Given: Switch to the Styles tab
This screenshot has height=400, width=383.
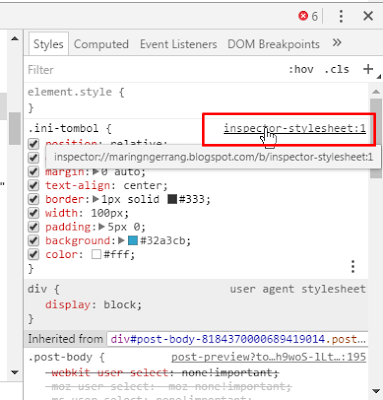Looking at the screenshot, I should 48,44.
